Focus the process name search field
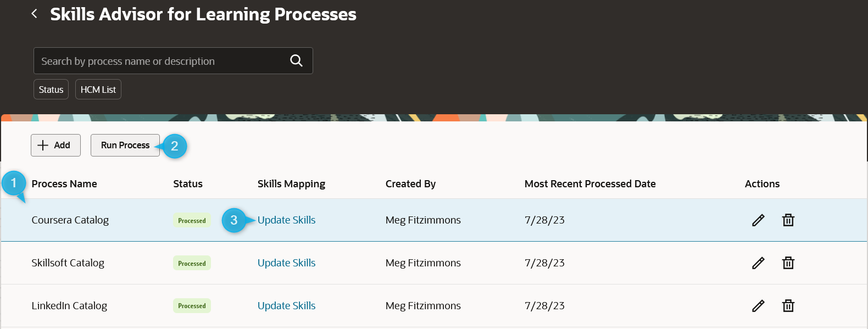Screen dimensions: 868x329 pos(162,61)
